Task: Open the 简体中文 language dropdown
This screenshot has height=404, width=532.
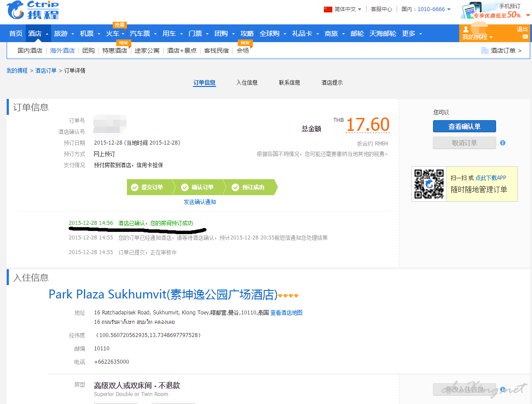Action: tap(347, 9)
